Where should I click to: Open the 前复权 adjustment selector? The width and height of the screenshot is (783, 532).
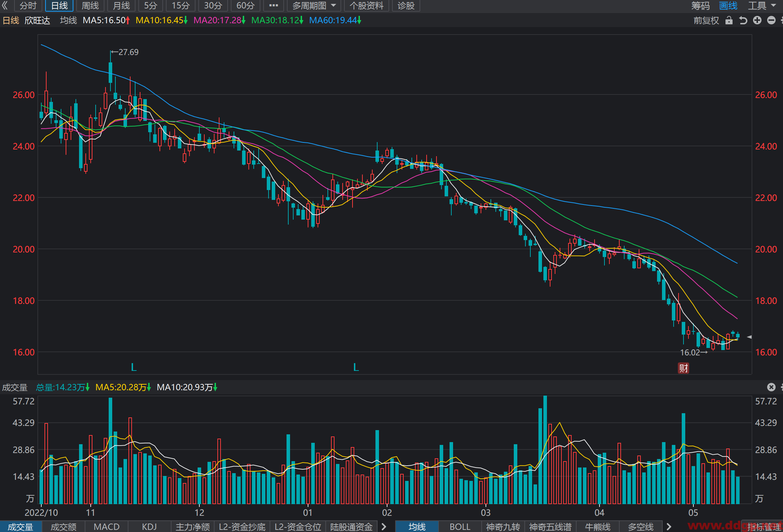(x=706, y=20)
